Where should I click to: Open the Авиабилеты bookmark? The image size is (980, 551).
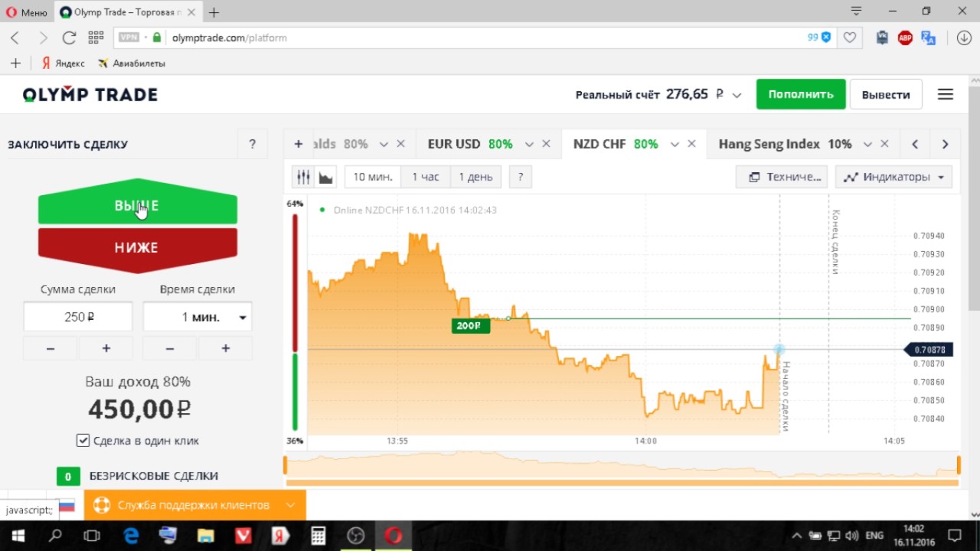tap(132, 64)
